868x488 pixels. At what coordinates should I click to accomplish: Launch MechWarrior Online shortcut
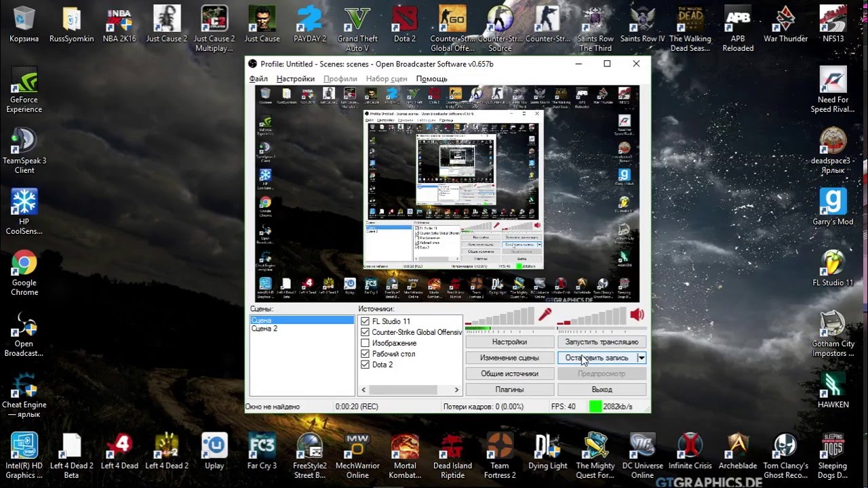(357, 456)
